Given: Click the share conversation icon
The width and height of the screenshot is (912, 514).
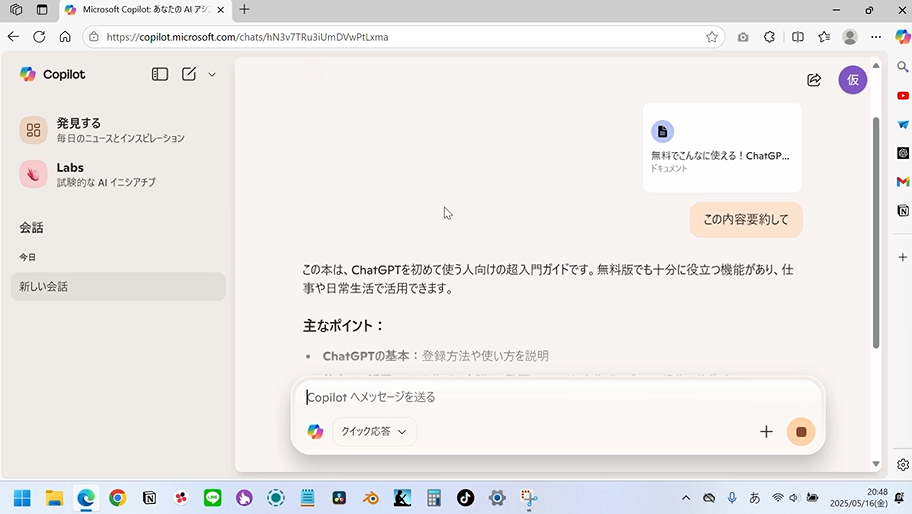Looking at the screenshot, I should [814, 80].
